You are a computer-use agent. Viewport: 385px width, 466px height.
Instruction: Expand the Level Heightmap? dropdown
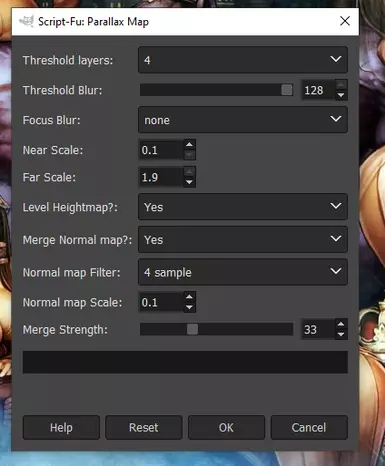[x=243, y=207]
